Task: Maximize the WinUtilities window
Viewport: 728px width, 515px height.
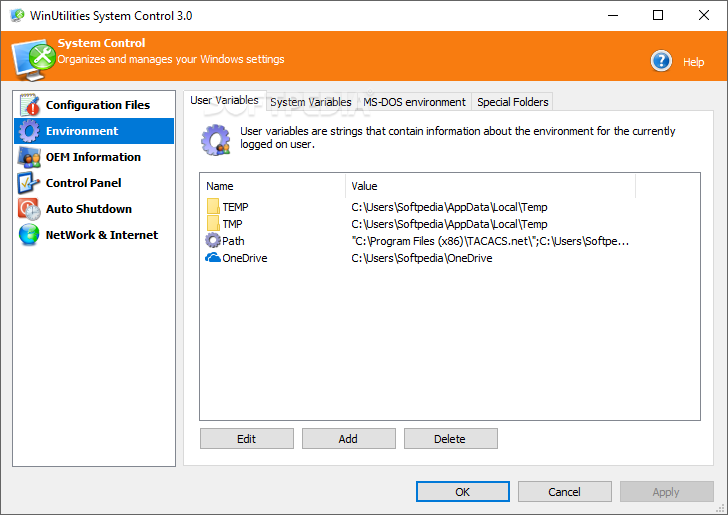Action: pyautogui.click(x=657, y=15)
